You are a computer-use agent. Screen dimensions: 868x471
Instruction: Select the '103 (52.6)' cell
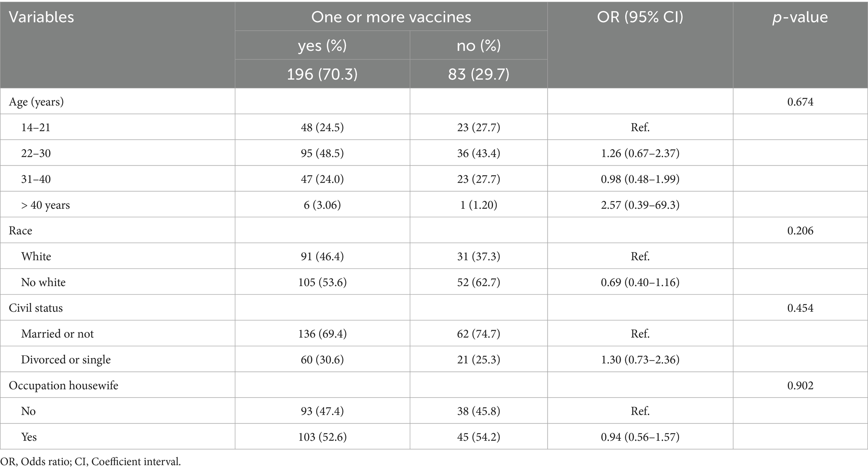pyautogui.click(x=322, y=437)
